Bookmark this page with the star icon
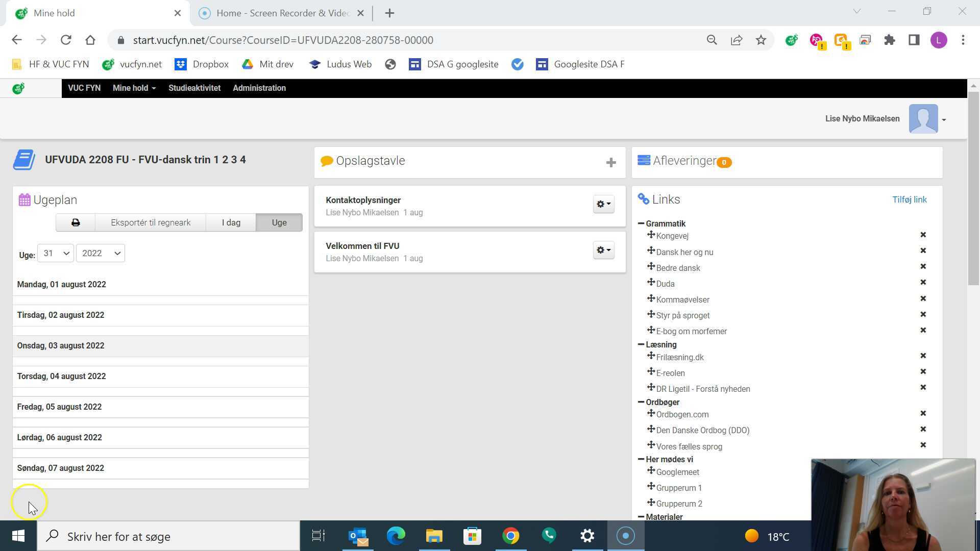This screenshot has height=551, width=980. point(761,40)
